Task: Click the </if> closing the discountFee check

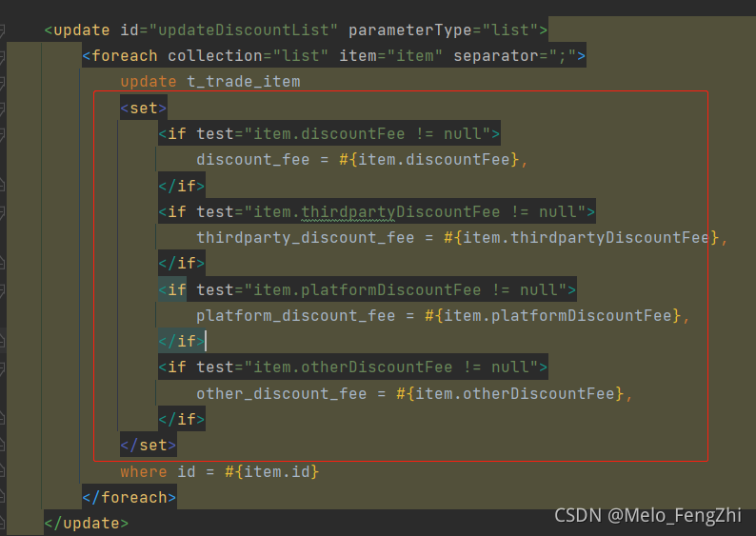Action: (182, 186)
